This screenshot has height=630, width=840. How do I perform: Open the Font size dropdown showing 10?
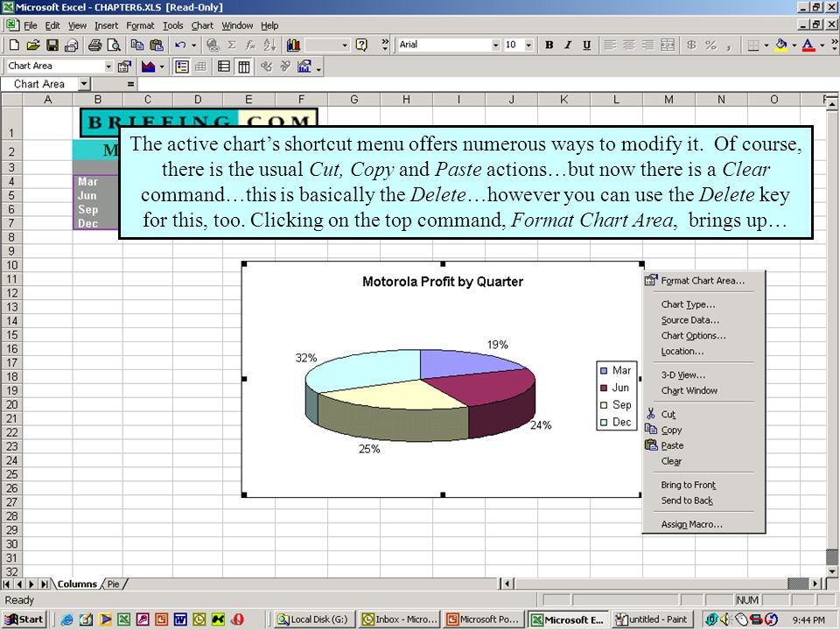(528, 45)
